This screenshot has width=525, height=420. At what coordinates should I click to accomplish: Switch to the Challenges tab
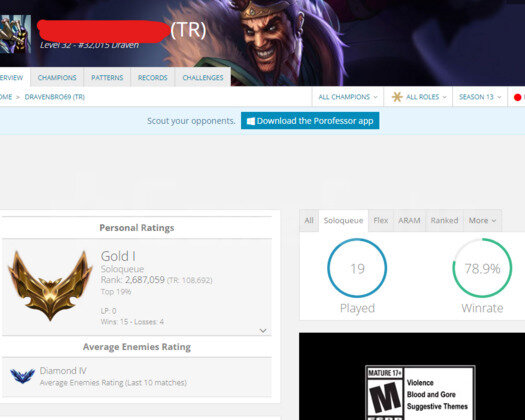(203, 77)
